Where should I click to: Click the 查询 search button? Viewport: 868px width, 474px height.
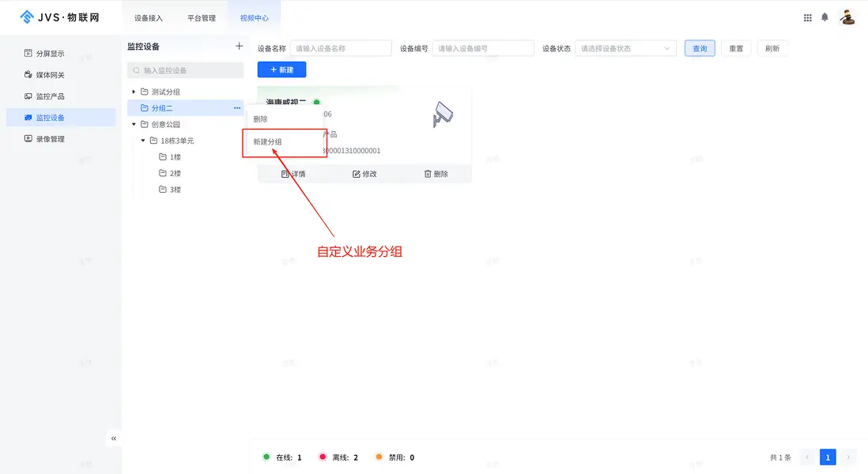point(699,48)
